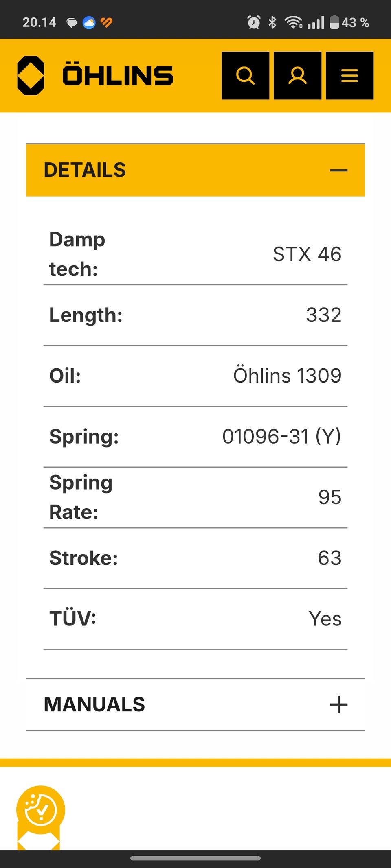
Task: Tap the Öhlins diamond logo emblem
Action: 31,75
